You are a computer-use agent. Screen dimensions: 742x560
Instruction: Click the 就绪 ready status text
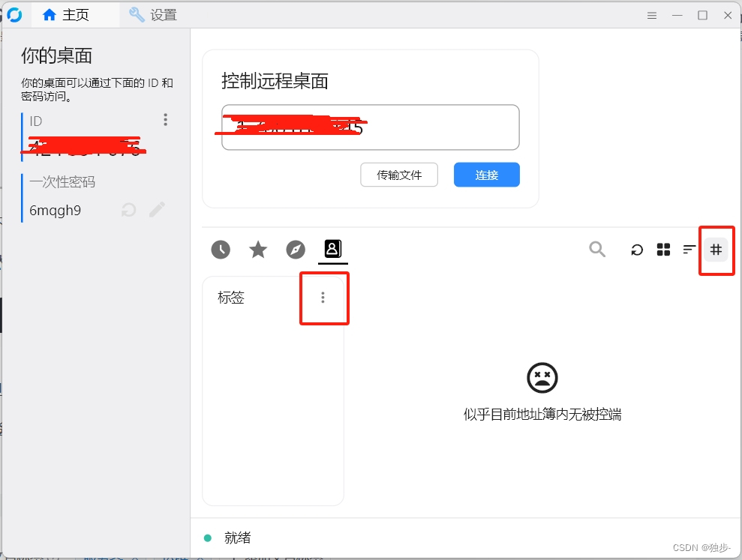point(237,538)
